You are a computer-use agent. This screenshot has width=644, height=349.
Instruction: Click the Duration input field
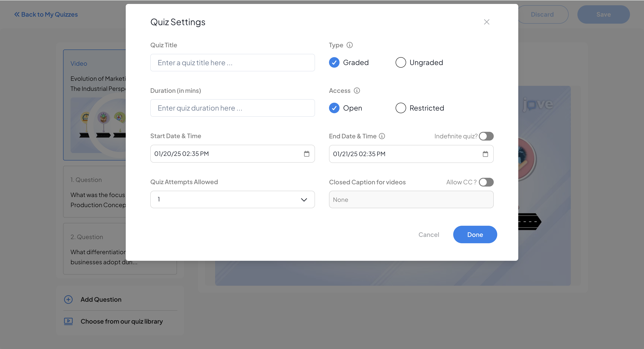tap(232, 108)
